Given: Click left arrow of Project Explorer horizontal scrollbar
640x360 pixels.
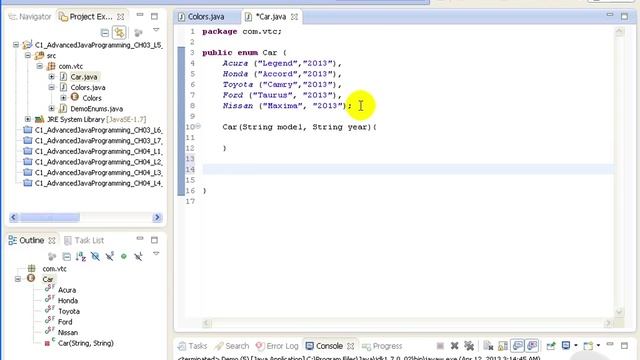Looking at the screenshot, I should pos(13,218).
